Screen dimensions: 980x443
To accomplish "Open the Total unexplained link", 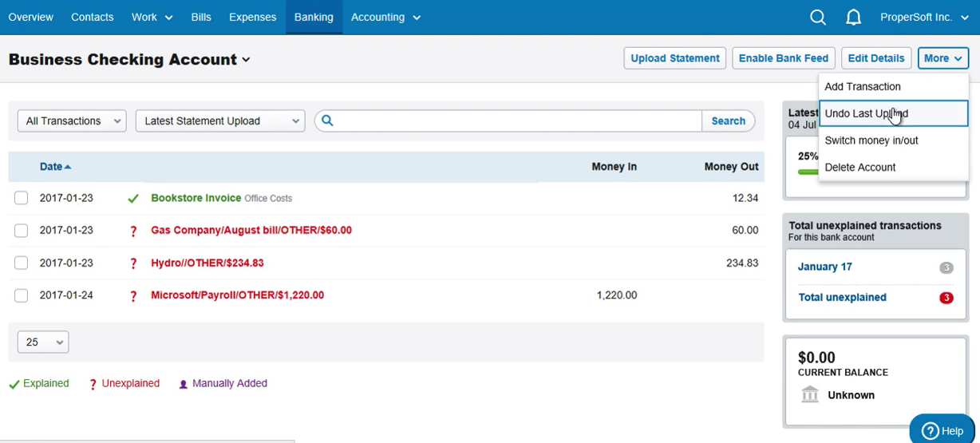I will (x=842, y=297).
